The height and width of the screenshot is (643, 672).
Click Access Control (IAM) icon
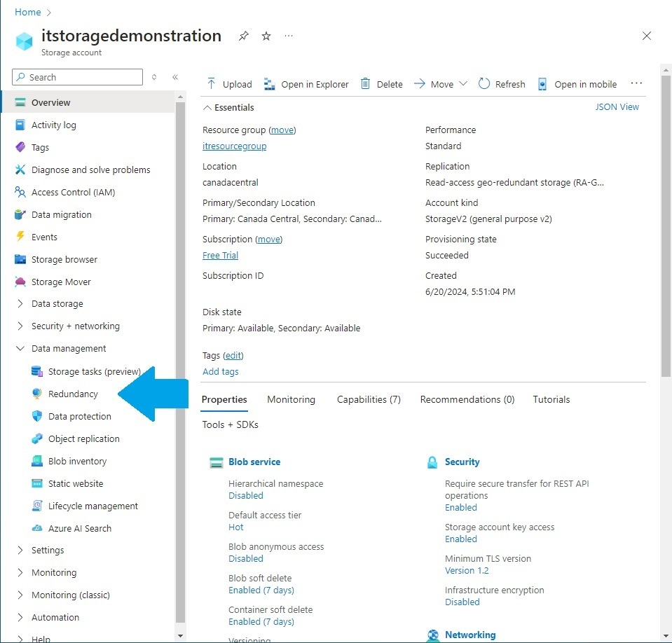(x=20, y=192)
